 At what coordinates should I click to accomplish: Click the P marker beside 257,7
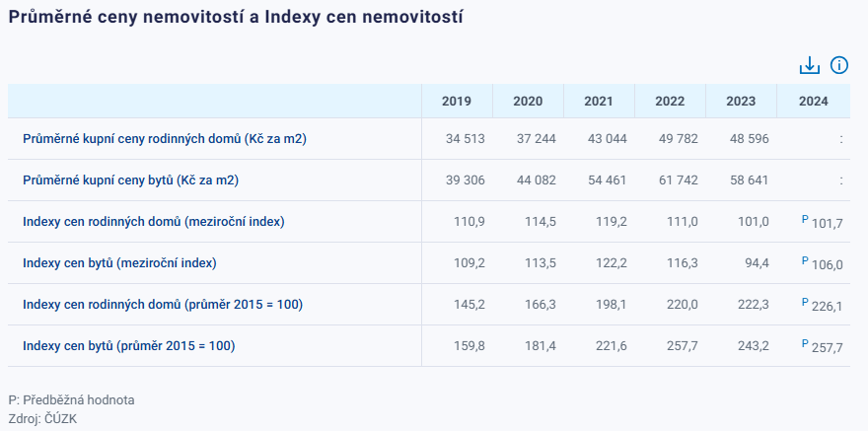[806, 343]
